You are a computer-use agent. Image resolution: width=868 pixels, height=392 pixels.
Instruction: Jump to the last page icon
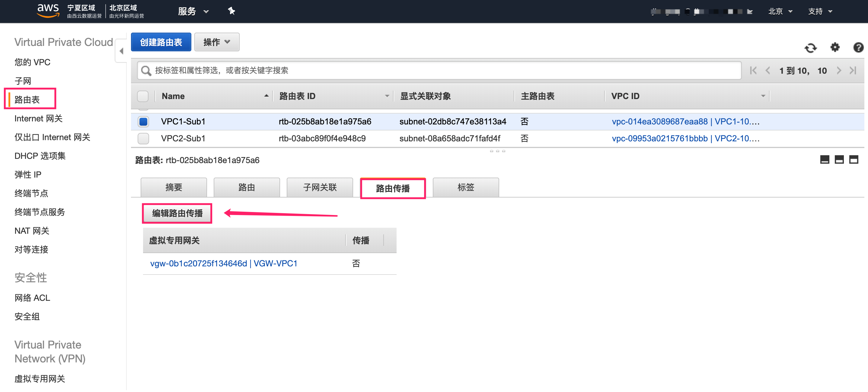pyautogui.click(x=853, y=70)
